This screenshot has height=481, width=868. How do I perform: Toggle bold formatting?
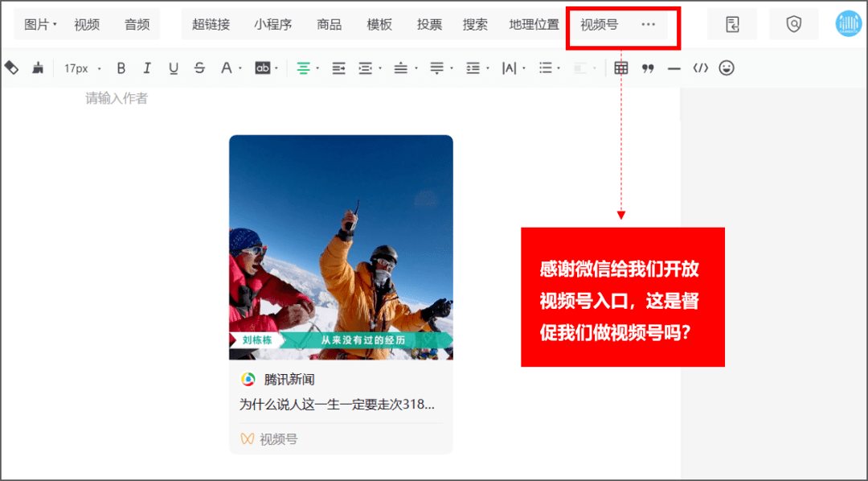121,68
